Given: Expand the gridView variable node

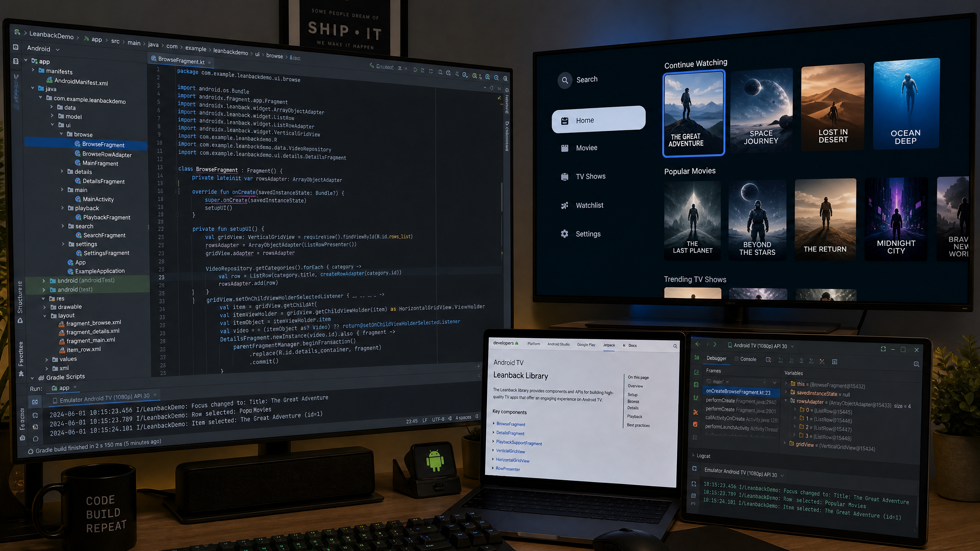Looking at the screenshot, I should pyautogui.click(x=785, y=443).
